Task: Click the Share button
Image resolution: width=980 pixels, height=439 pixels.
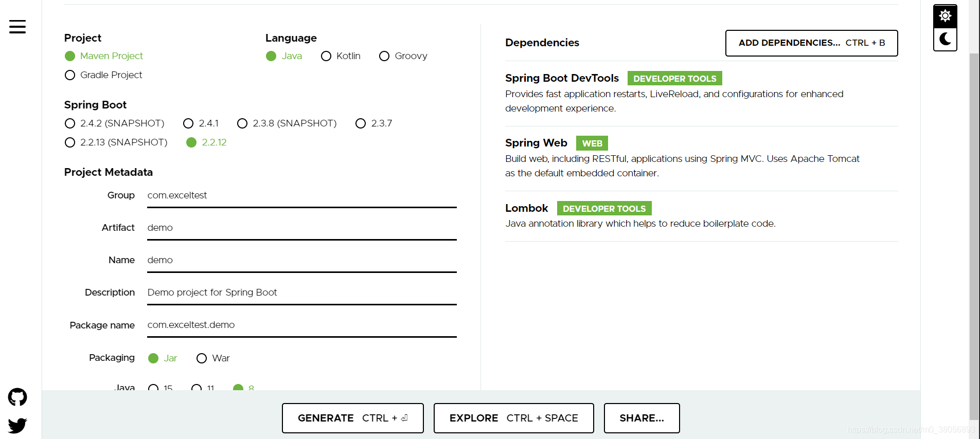Action: pyautogui.click(x=642, y=418)
